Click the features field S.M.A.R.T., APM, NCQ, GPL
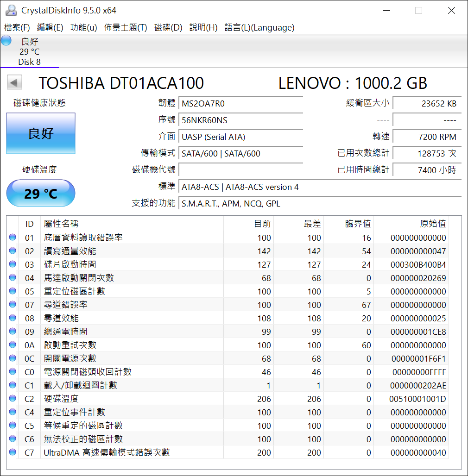This screenshot has height=476, width=468. [320, 203]
